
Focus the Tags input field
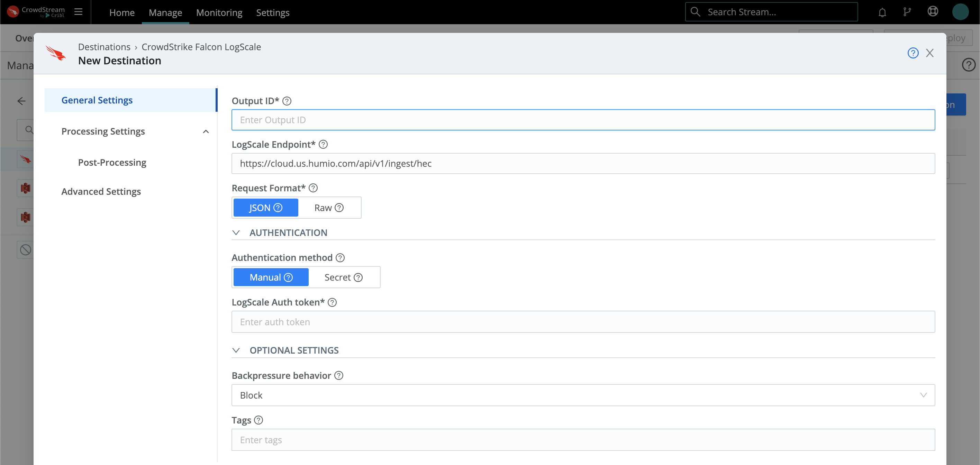tap(583, 439)
